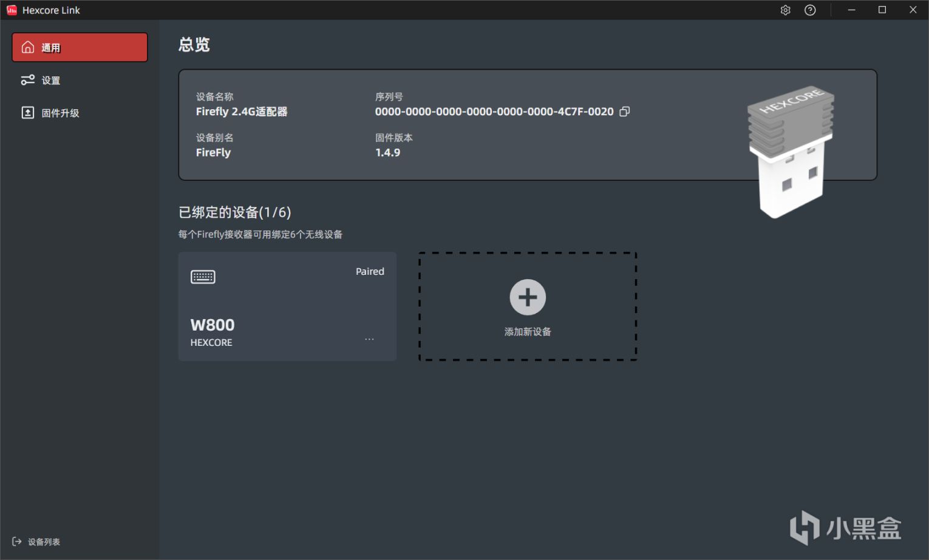This screenshot has height=560, width=929.
Task: Open app settings gear in title bar
Action: (x=785, y=10)
